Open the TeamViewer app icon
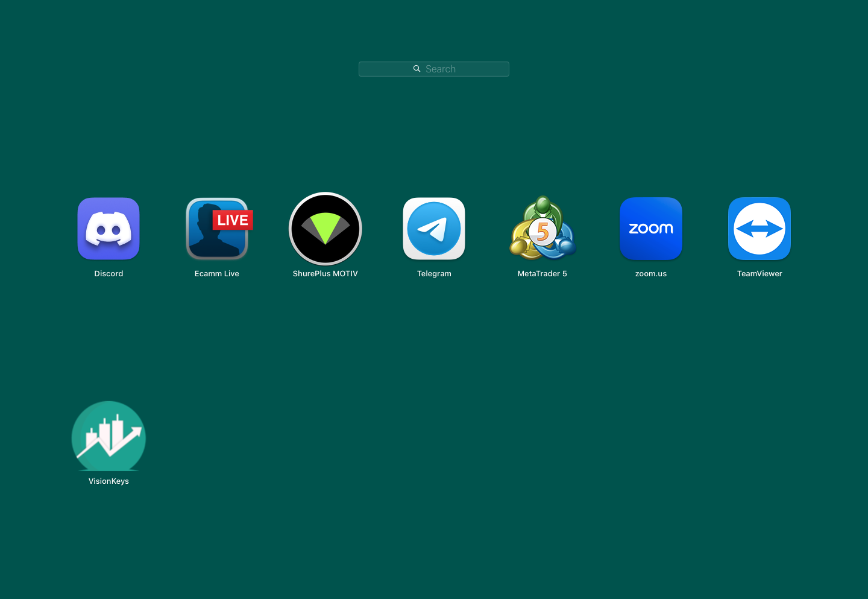This screenshot has height=599, width=868. pos(759,229)
